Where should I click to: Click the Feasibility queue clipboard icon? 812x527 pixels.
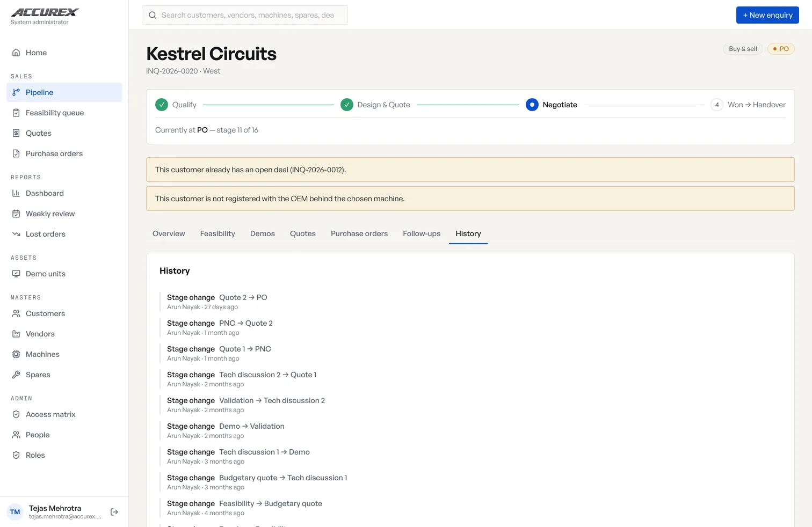click(16, 113)
